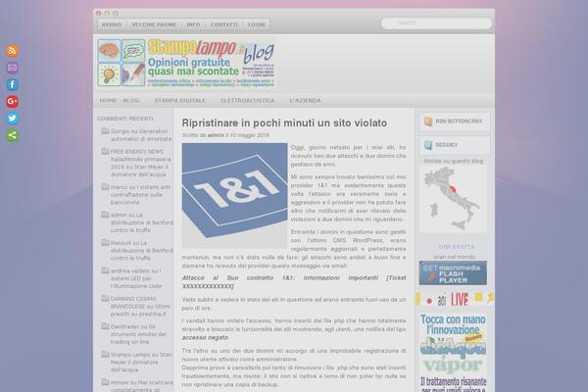Open the RSS feed icon in the social sidebar
The image size is (588, 392).
coord(12,51)
